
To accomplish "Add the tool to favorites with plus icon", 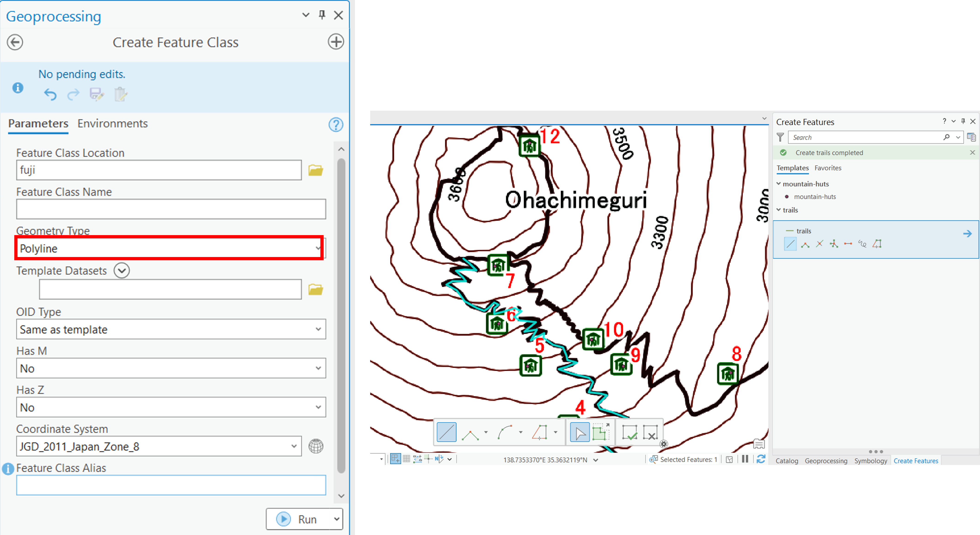I will 336,41.
